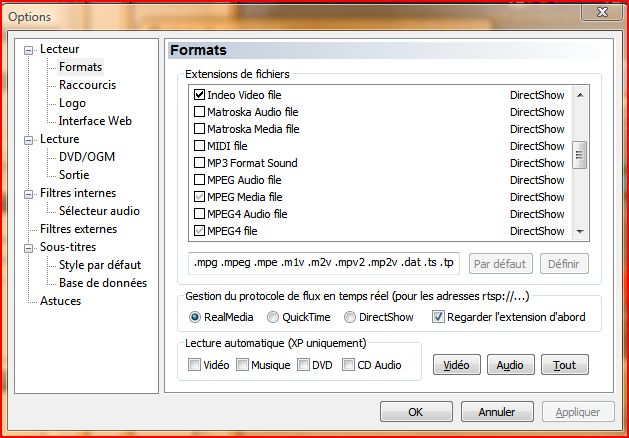Select the Matroska Media file row text

pos(253,129)
